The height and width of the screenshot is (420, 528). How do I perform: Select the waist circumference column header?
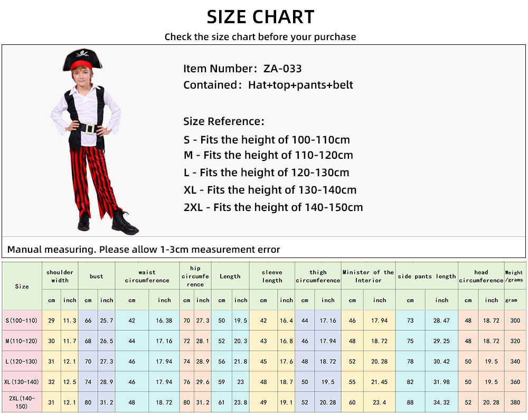(147, 276)
